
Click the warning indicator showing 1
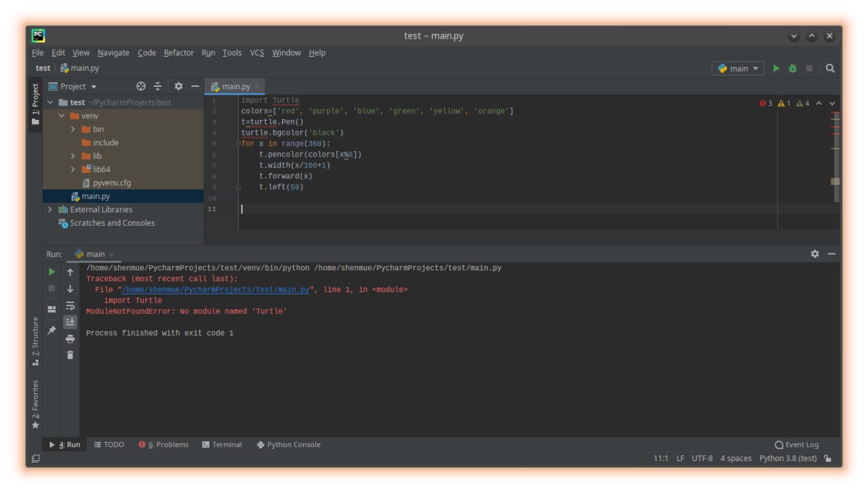click(x=784, y=103)
